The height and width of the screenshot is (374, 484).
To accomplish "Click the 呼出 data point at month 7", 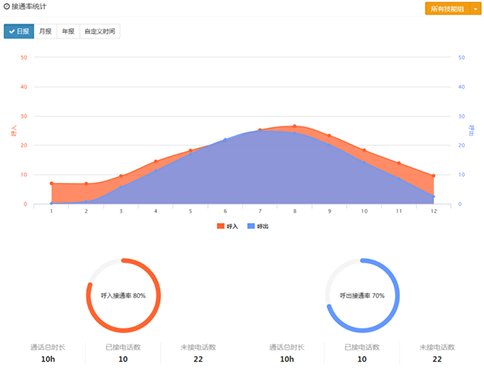I will click(x=260, y=131).
